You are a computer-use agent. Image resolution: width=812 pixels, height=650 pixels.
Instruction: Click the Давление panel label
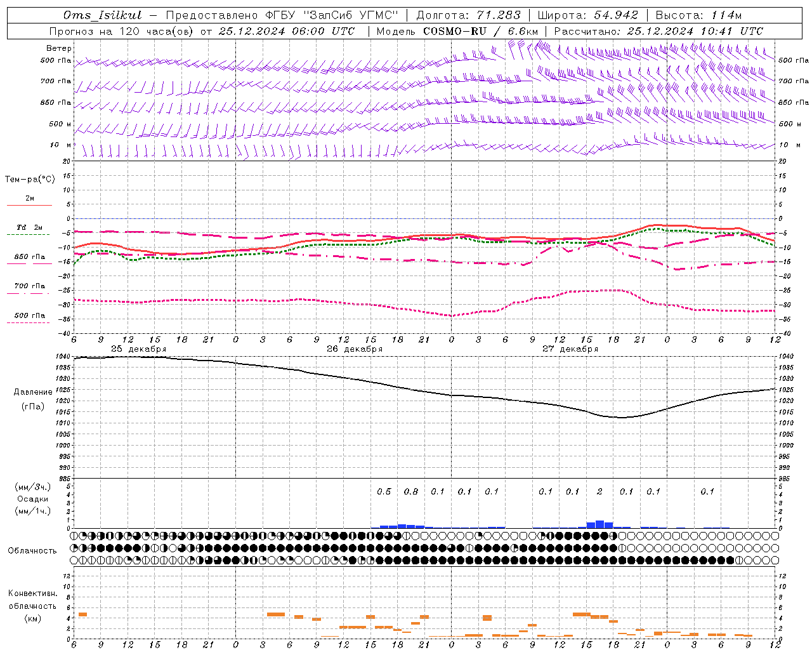[x=33, y=392]
